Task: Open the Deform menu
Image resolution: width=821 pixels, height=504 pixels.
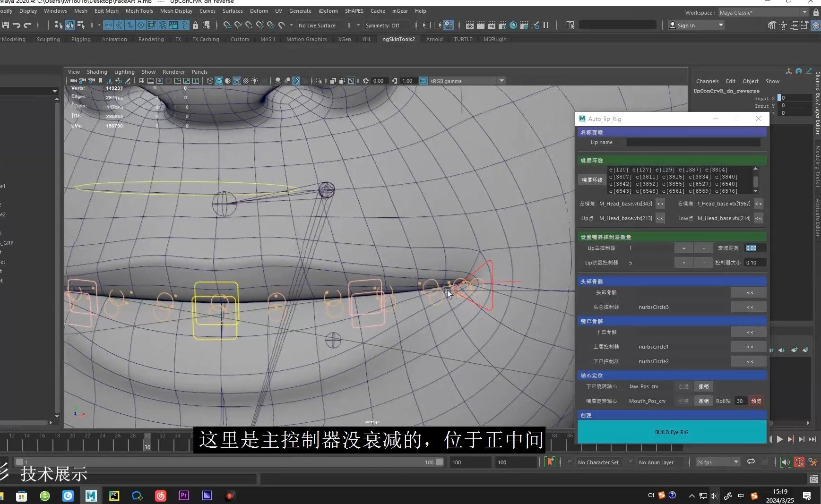Action: tap(259, 11)
